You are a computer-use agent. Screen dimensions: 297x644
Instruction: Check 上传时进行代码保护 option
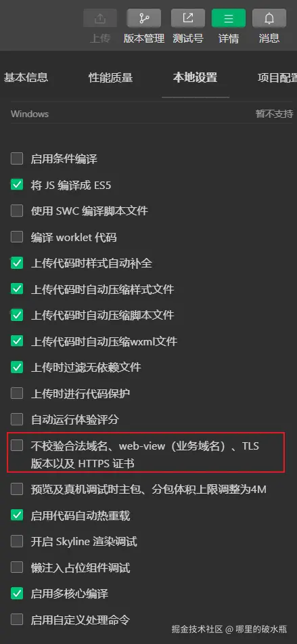[x=17, y=393]
